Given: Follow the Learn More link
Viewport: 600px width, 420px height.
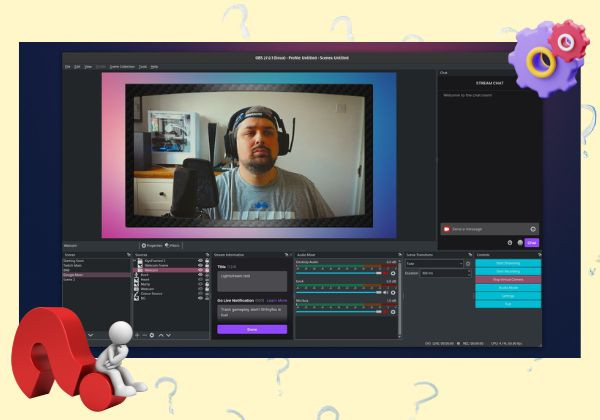Looking at the screenshot, I should [277, 301].
